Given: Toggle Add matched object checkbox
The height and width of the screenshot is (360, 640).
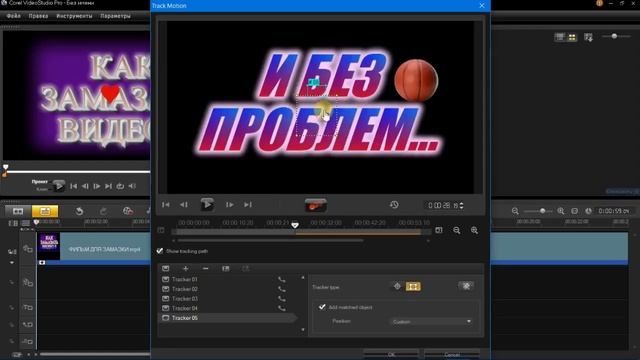Looking at the screenshot, I should click(322, 307).
